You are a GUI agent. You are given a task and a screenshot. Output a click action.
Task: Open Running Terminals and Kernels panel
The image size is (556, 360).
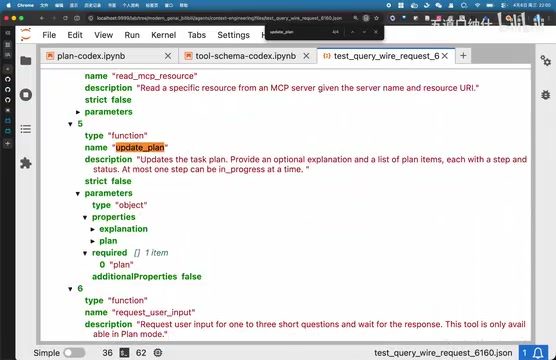26,95
